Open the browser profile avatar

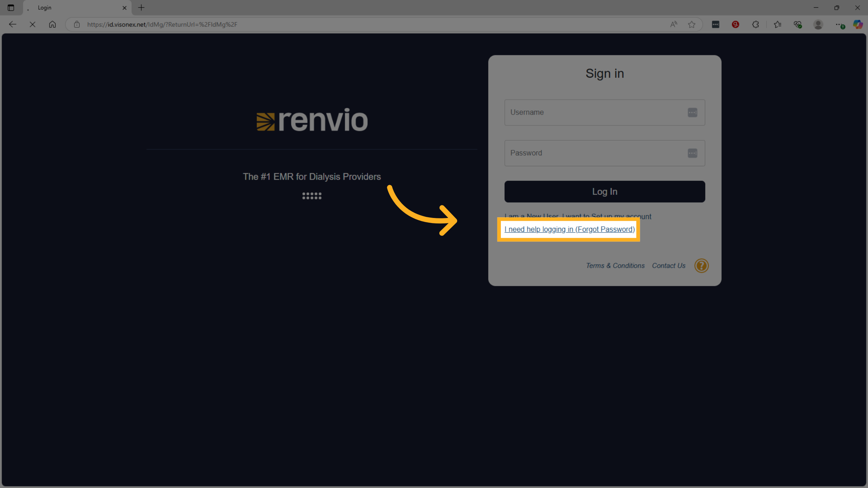[818, 24]
